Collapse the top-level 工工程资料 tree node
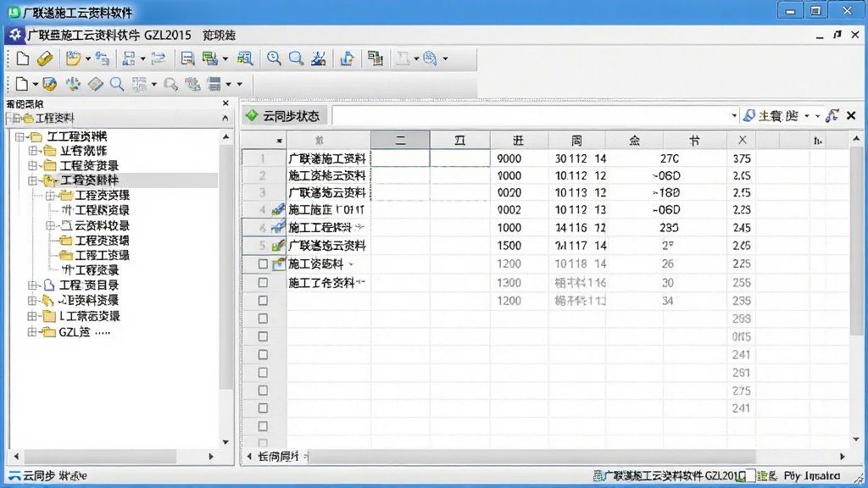This screenshot has height=488, width=868. [x=20, y=136]
